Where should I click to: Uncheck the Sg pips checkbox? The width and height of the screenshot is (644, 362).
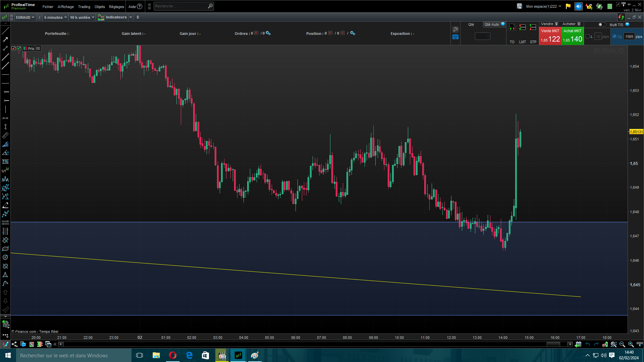(614, 37)
